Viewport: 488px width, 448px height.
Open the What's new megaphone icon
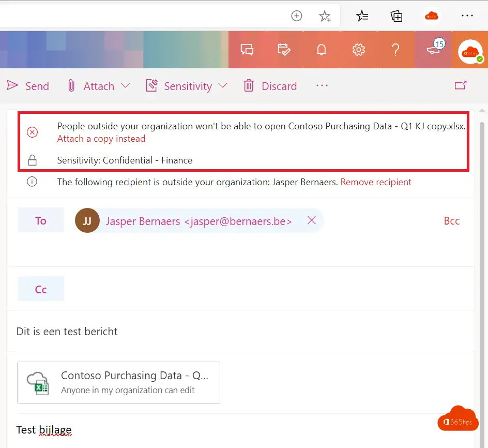[x=434, y=49]
